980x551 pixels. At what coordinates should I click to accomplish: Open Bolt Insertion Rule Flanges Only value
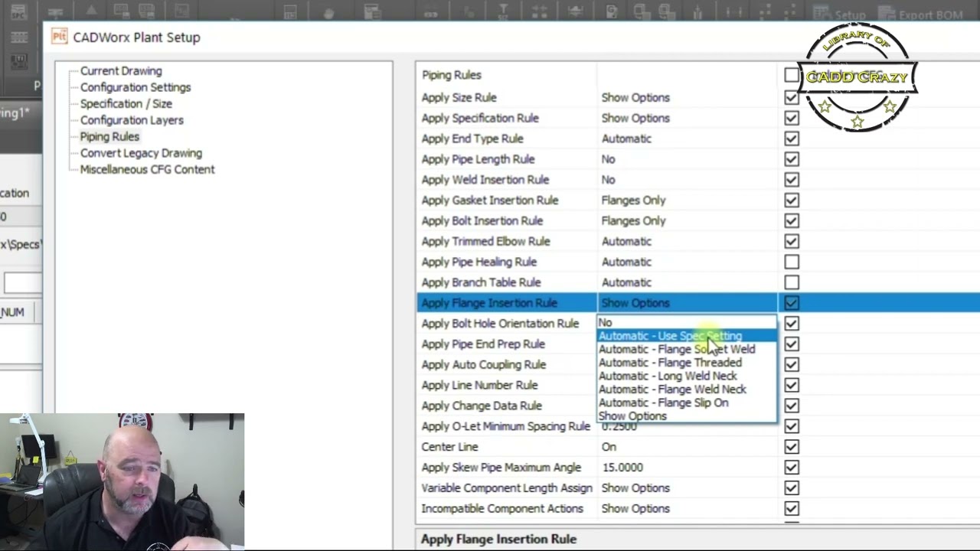point(687,220)
